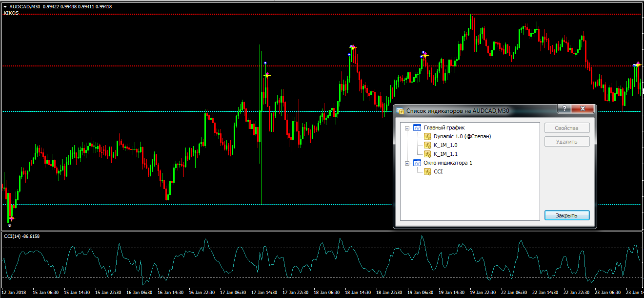Select the K_1M_1.1 indicator entry
Viewport: 644px width, 298px height.
[x=445, y=154]
